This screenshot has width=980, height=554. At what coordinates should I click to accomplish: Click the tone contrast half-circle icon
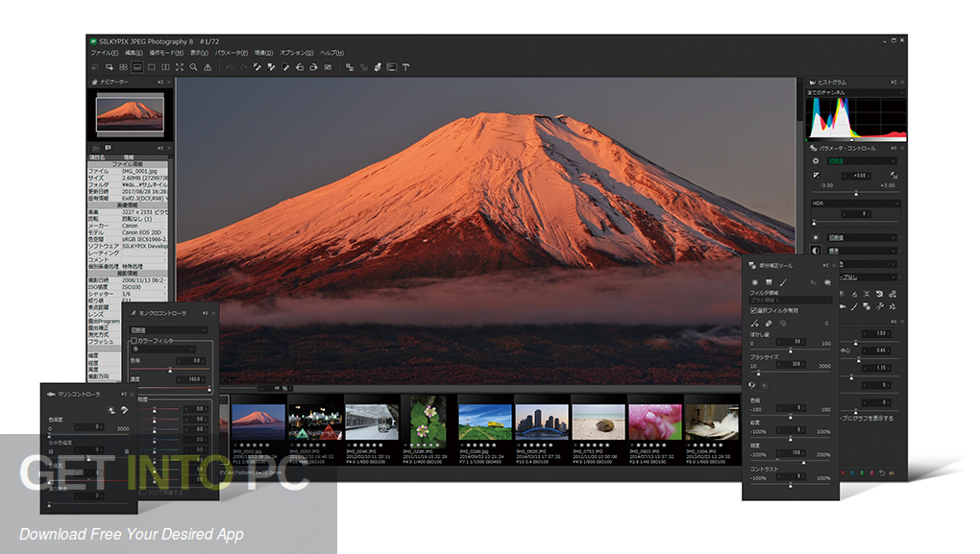tap(816, 251)
